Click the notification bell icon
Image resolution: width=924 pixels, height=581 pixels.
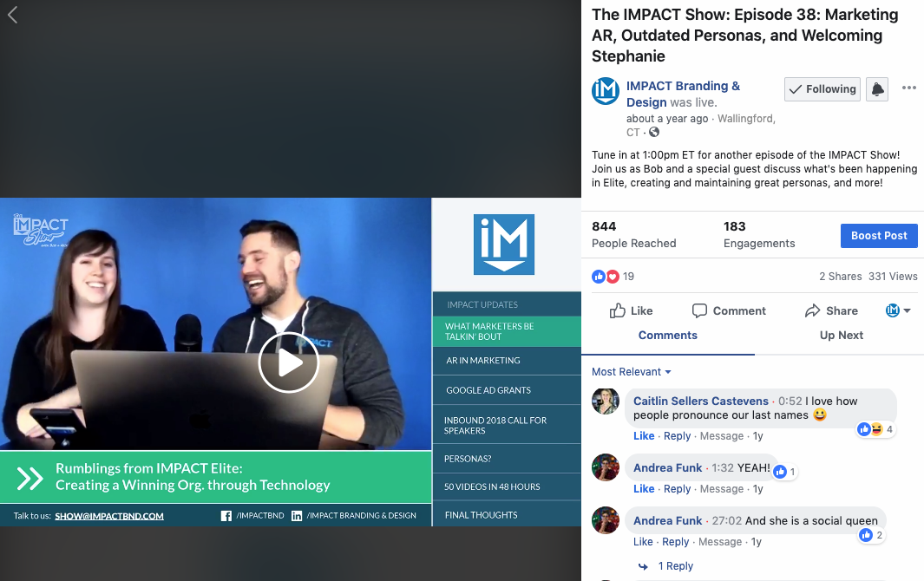tap(877, 89)
